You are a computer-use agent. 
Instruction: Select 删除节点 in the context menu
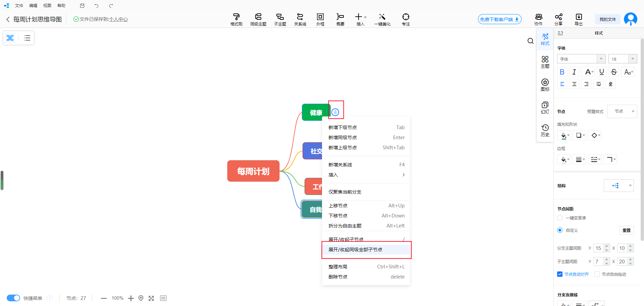(x=338, y=277)
